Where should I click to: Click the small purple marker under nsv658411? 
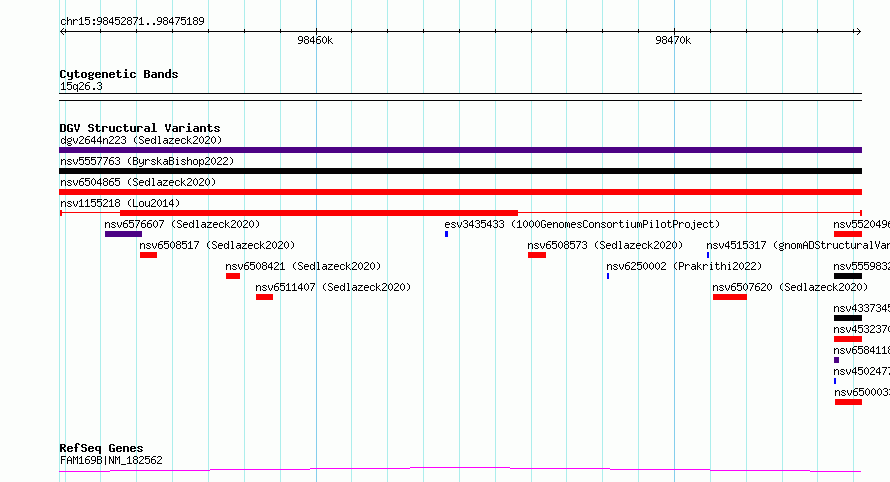coord(837,360)
